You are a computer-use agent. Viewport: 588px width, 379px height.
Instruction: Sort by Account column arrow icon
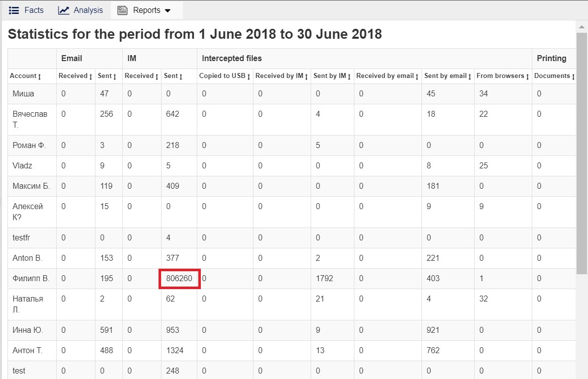[x=39, y=76]
